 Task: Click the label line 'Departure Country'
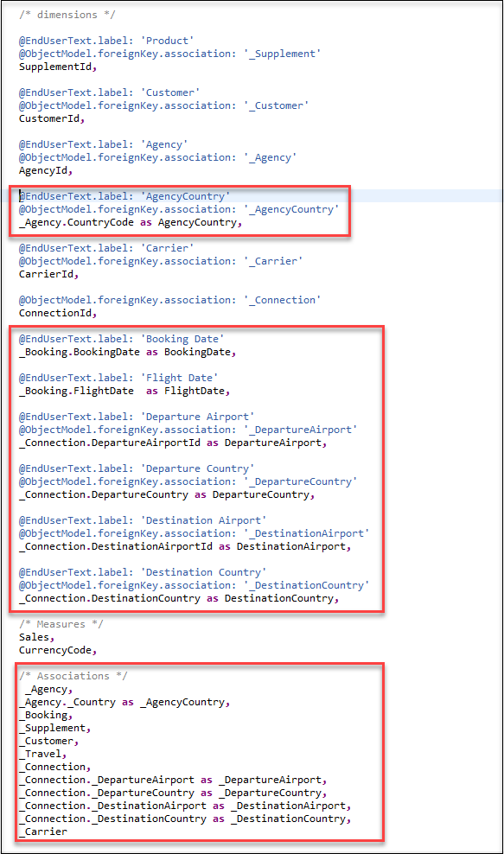(137, 468)
